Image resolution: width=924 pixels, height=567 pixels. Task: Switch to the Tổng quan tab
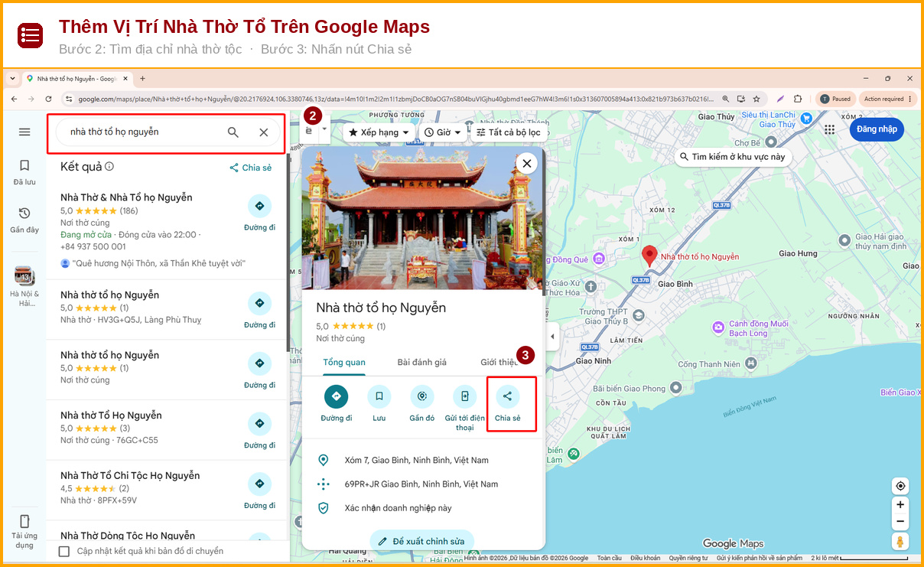pyautogui.click(x=344, y=362)
